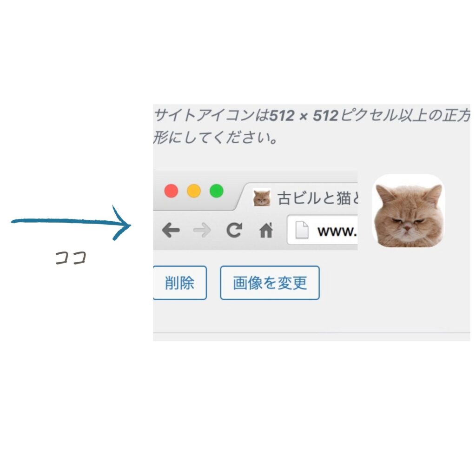This screenshot has width=476, height=476.
Task: Click the grayed-out forward arrow
Action: (202, 230)
